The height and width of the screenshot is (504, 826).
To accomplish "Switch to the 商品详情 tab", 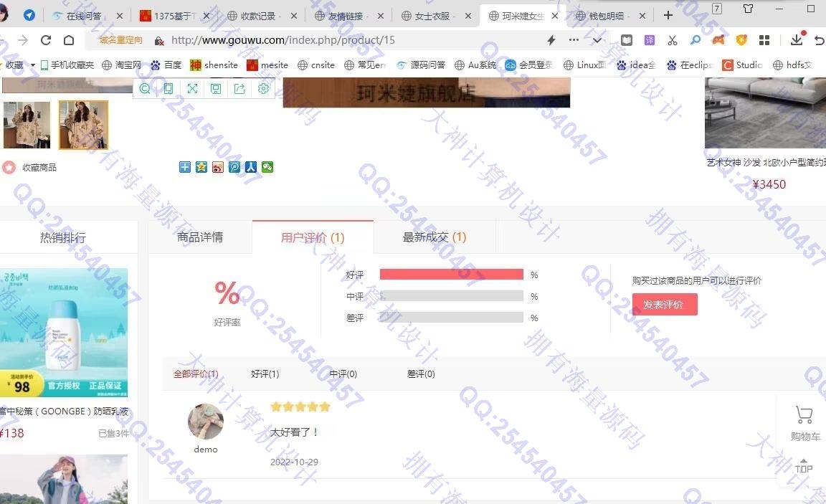I will click(200, 237).
